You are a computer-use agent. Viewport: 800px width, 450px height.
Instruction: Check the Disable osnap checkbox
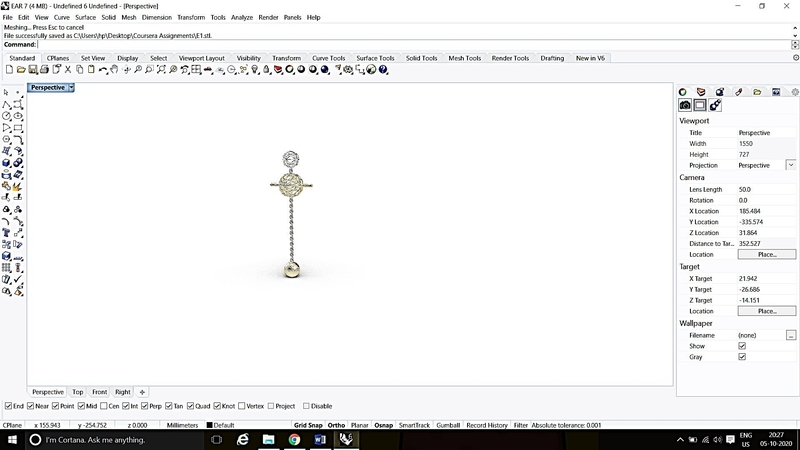pyautogui.click(x=306, y=406)
